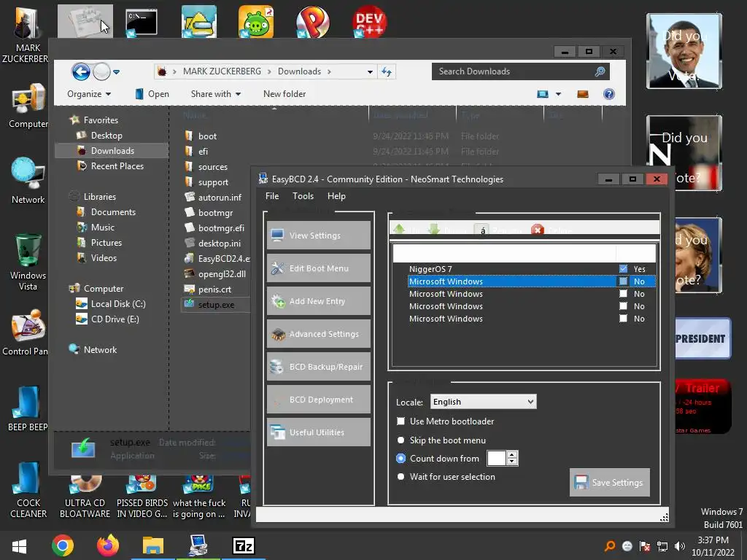Open the Locale English dropdown
The width and height of the screenshot is (747, 560).
click(x=483, y=402)
